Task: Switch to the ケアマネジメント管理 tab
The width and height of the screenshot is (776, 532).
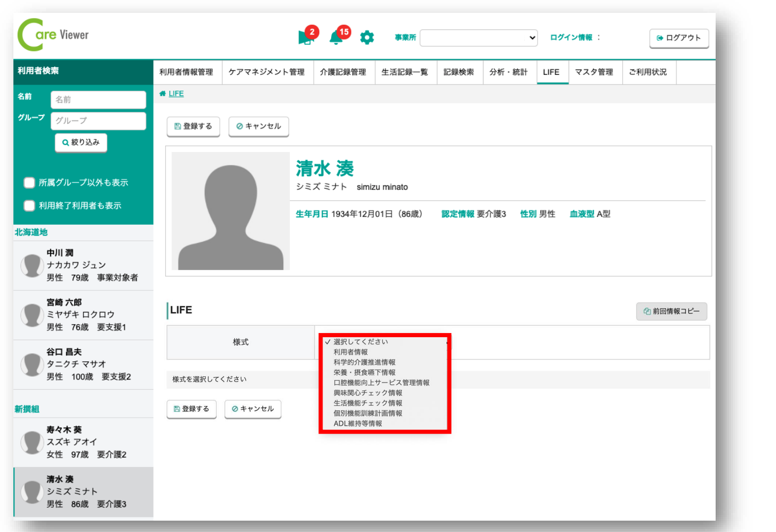Action: click(x=266, y=72)
